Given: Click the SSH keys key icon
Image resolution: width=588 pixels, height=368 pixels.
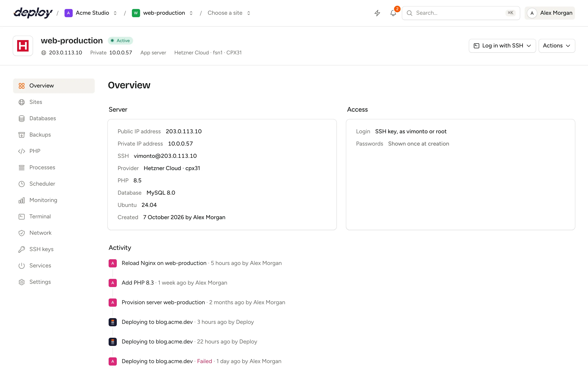Looking at the screenshot, I should pyautogui.click(x=22, y=249).
